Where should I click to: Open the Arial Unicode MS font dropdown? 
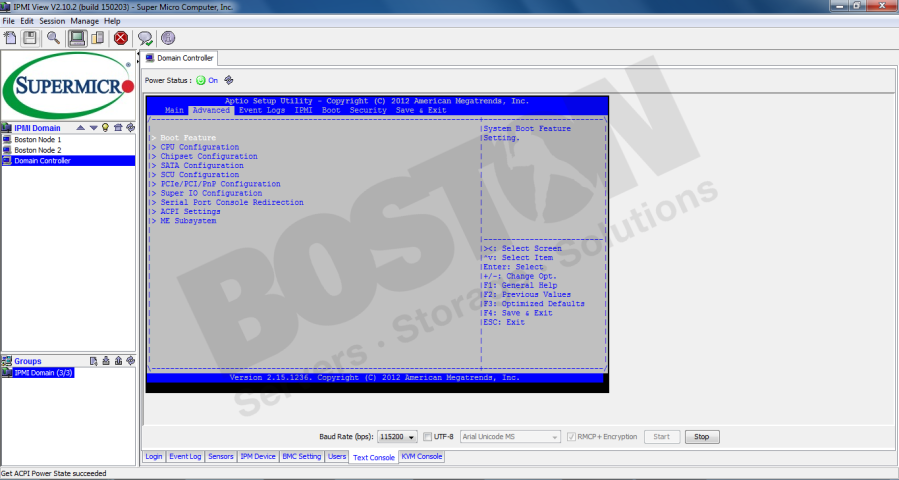510,437
